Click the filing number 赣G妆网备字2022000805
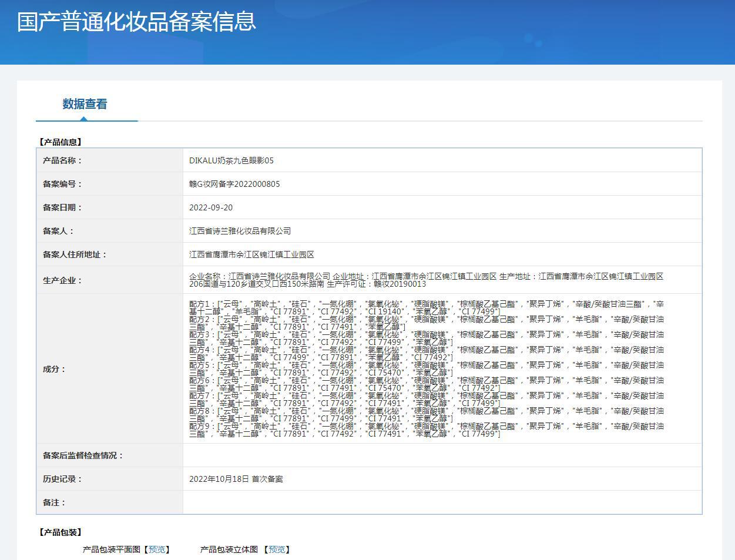The height and width of the screenshot is (560, 735). coord(234,184)
